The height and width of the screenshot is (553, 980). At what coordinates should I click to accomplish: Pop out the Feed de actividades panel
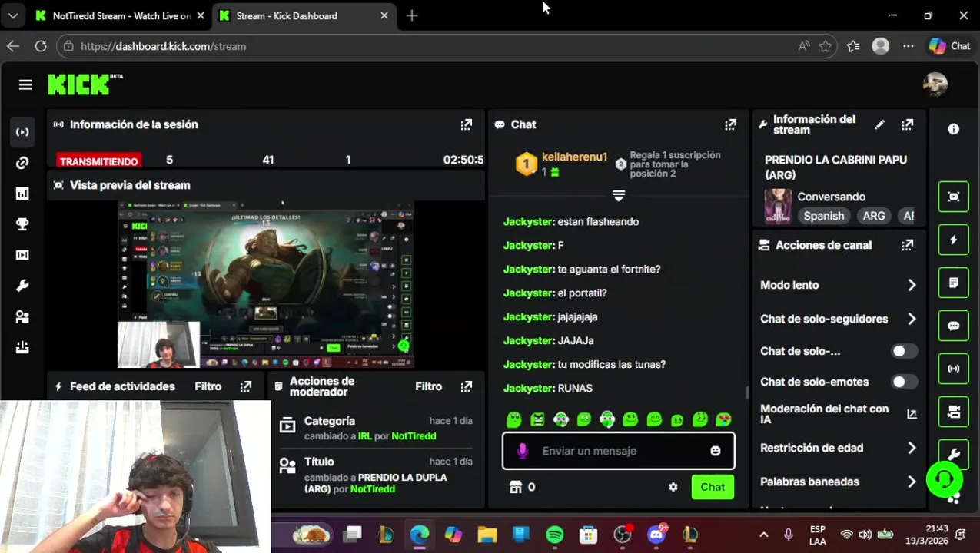coord(246,386)
